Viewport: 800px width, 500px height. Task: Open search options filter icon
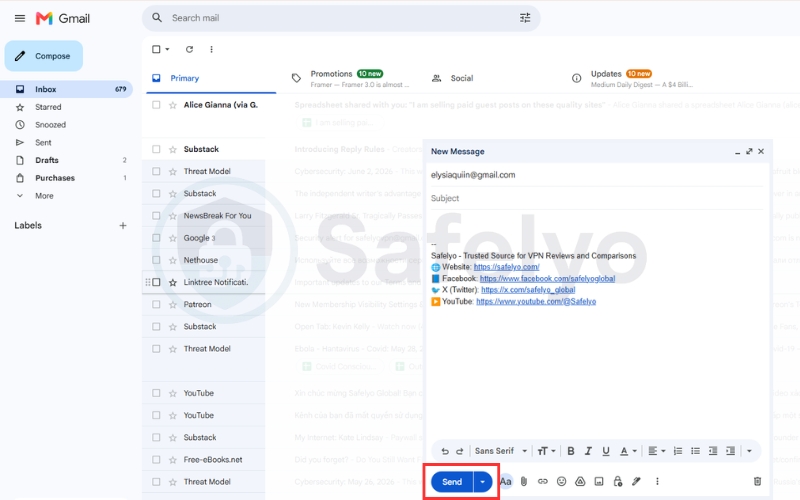pos(525,18)
